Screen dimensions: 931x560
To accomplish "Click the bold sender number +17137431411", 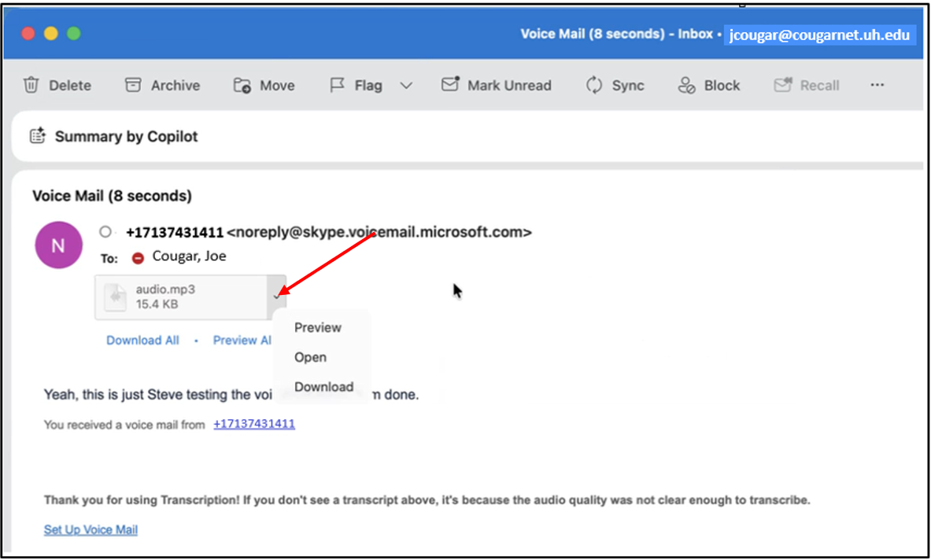I will point(175,232).
